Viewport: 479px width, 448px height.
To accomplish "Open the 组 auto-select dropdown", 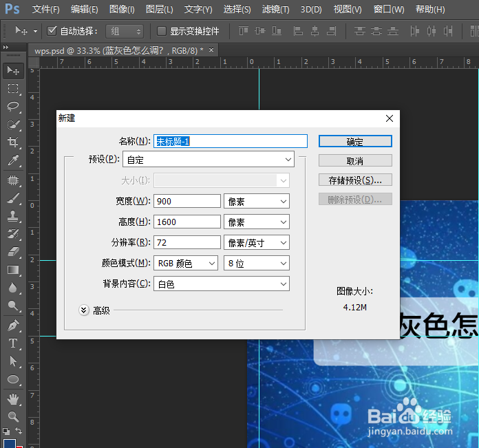I will point(125,31).
